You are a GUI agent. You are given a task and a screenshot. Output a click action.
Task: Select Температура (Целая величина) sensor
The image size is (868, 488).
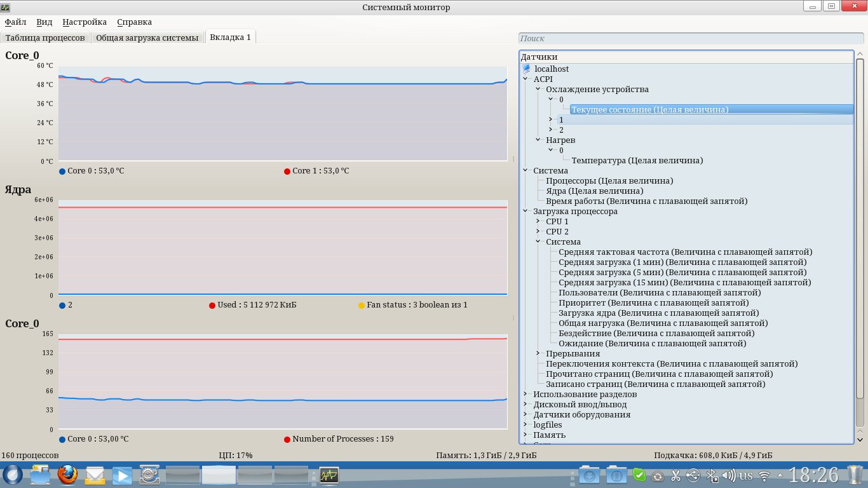(x=637, y=161)
